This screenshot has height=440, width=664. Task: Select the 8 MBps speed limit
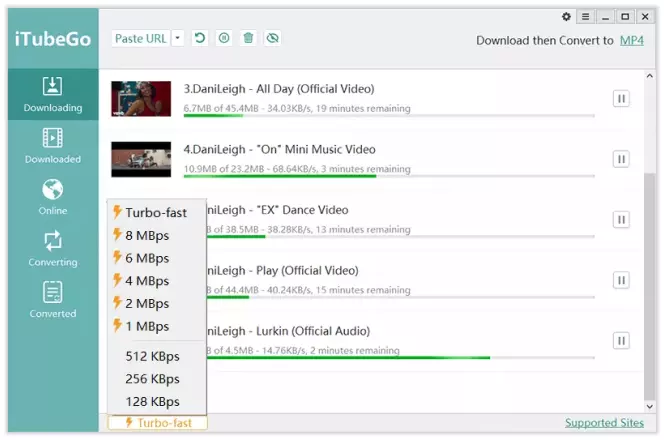157,235
